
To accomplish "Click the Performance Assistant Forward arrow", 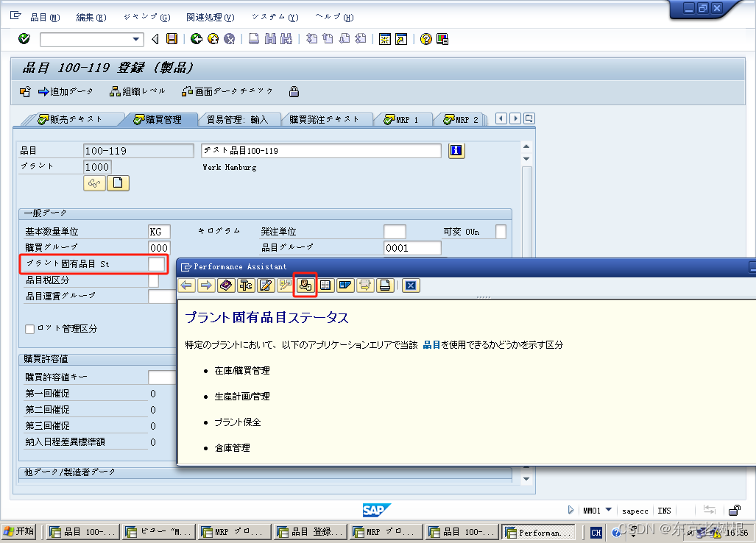I will (206, 285).
